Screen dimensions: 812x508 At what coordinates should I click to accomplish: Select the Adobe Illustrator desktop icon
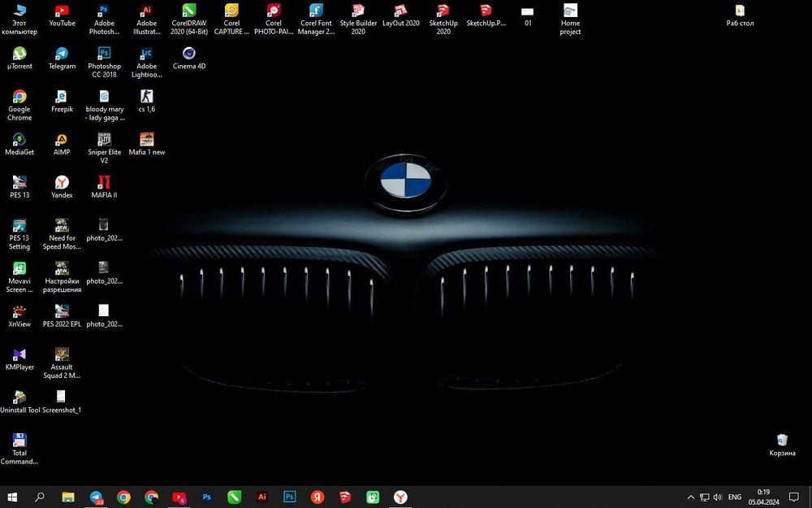tap(147, 11)
